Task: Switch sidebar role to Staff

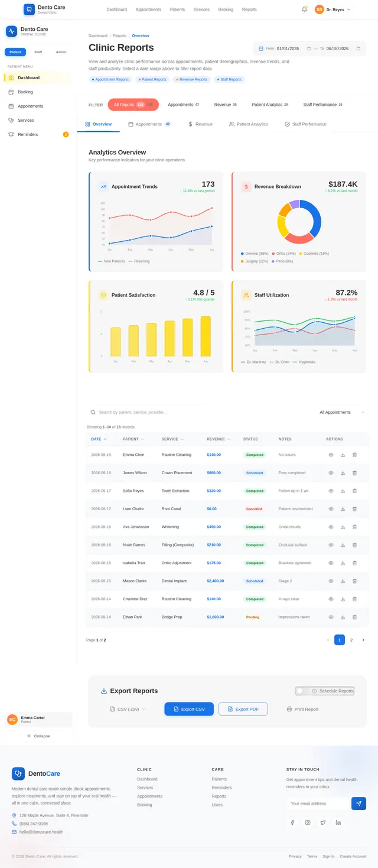Action: 38,52
